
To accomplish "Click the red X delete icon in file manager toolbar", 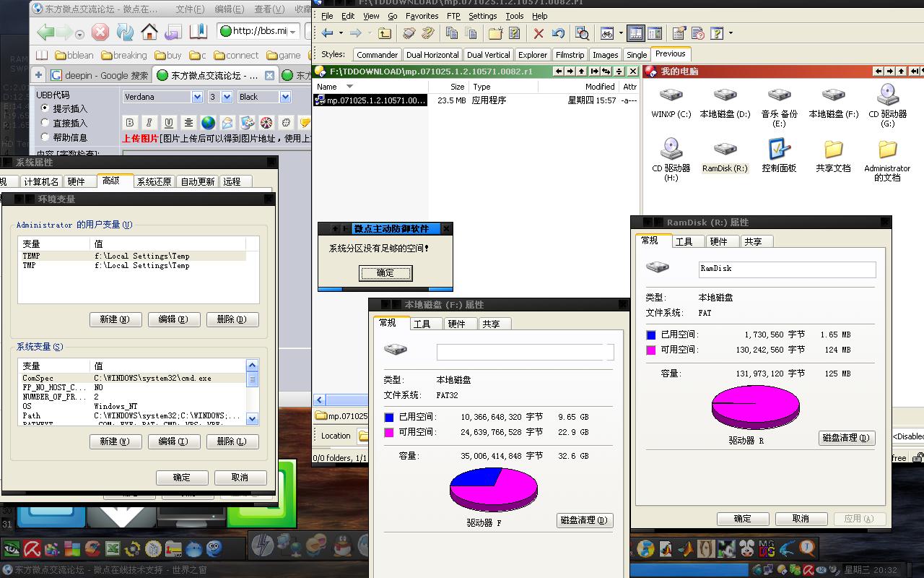I will [x=539, y=33].
